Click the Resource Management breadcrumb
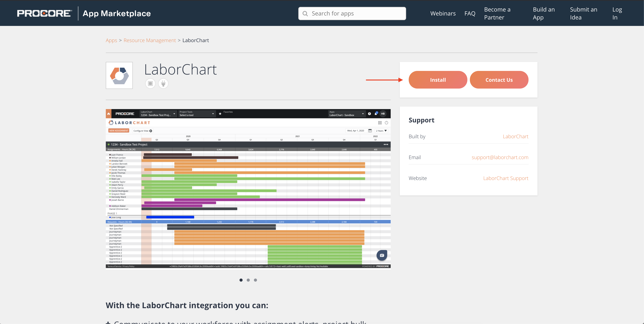 click(x=149, y=40)
